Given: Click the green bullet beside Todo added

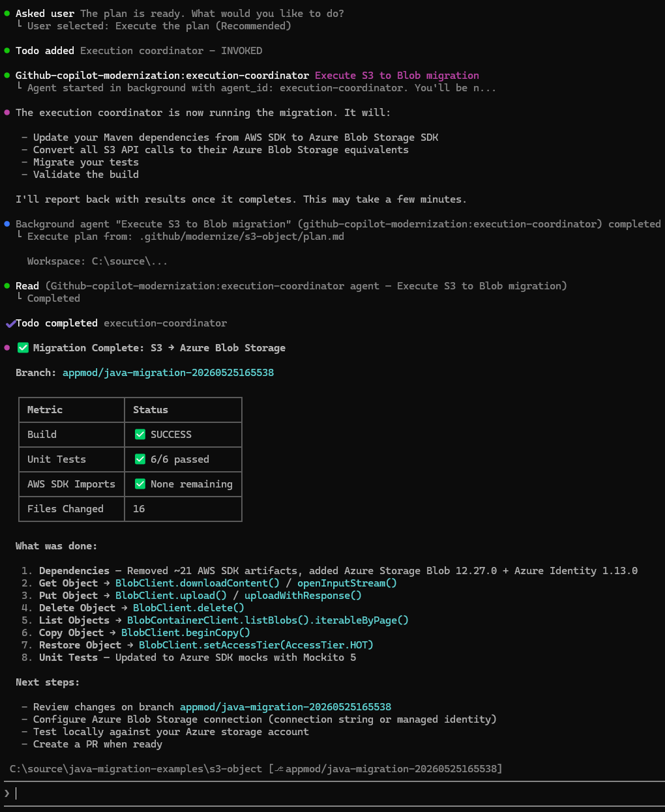Looking at the screenshot, I should [x=7, y=51].
